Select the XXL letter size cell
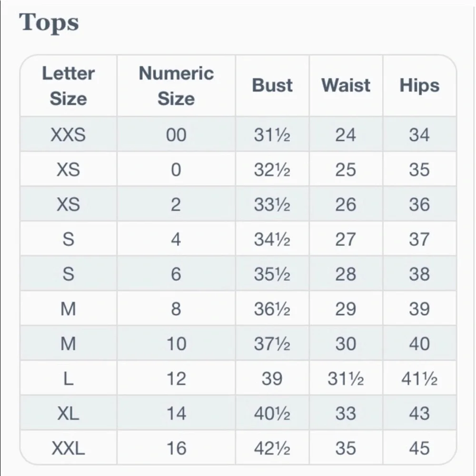This screenshot has height=476, width=476. pyautogui.click(x=68, y=448)
